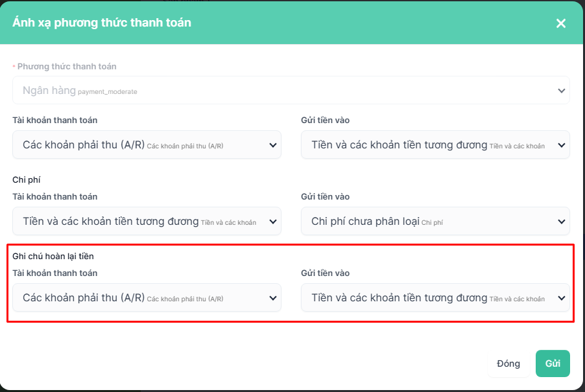This screenshot has width=585, height=392.
Task: Click chevron of Chi phí section's Tài khoản thanh toán
Action: click(273, 222)
